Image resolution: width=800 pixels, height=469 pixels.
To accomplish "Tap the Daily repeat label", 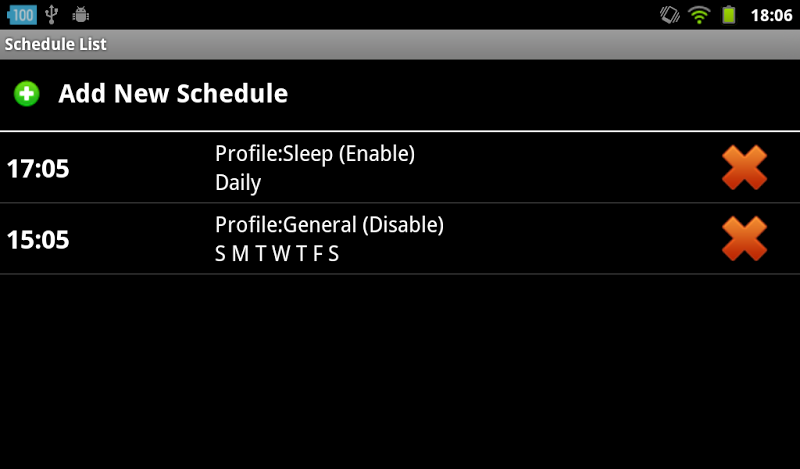I will pyautogui.click(x=238, y=183).
